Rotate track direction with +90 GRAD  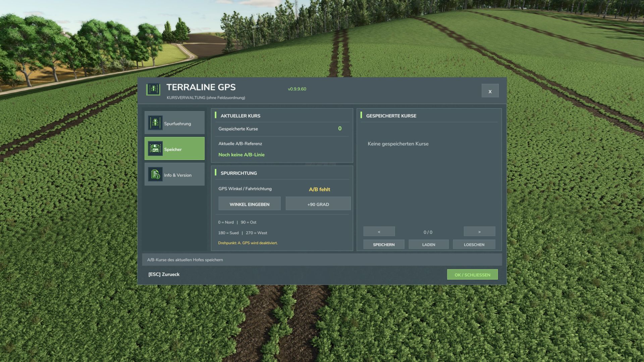tap(318, 204)
